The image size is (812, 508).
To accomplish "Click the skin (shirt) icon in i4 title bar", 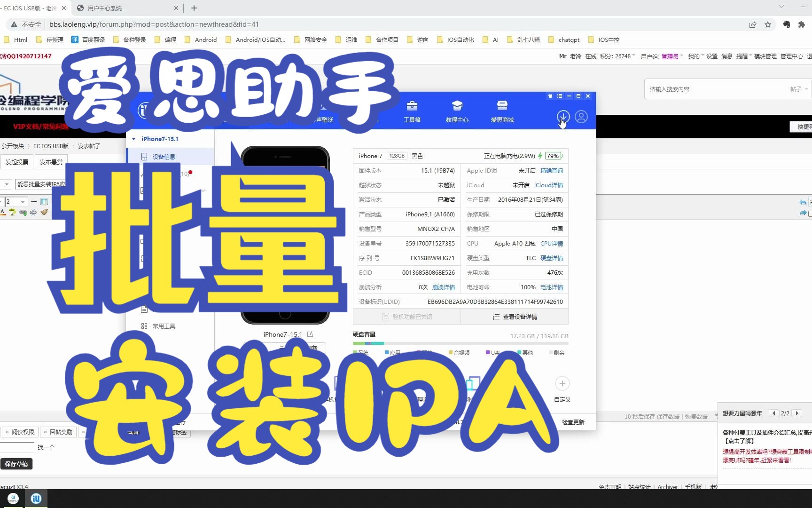I will [x=550, y=96].
